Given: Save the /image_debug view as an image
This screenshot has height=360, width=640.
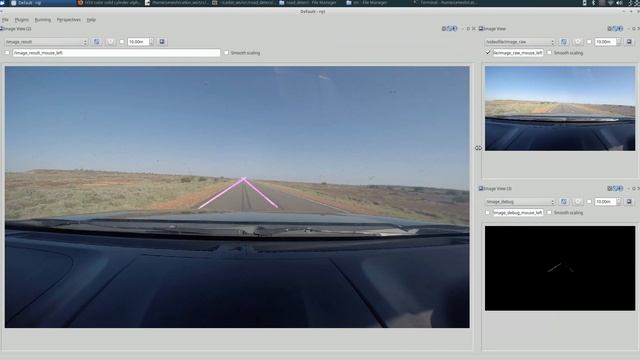Looking at the screenshot, I should click(629, 202).
